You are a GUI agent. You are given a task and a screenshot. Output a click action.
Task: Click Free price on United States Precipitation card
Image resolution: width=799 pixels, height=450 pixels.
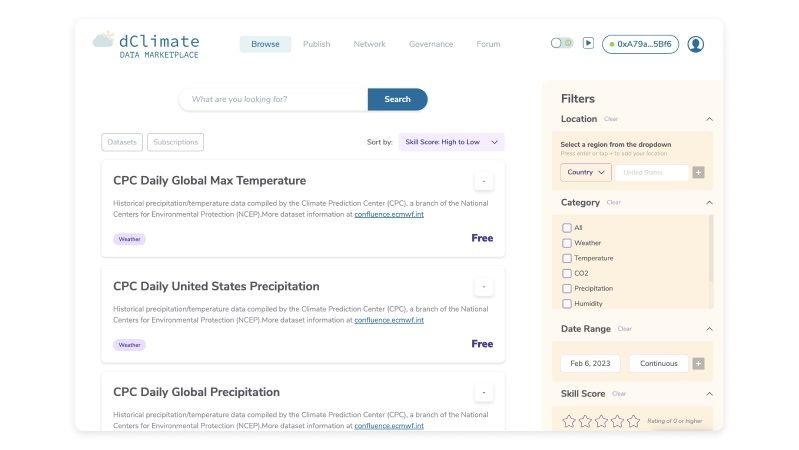482,344
